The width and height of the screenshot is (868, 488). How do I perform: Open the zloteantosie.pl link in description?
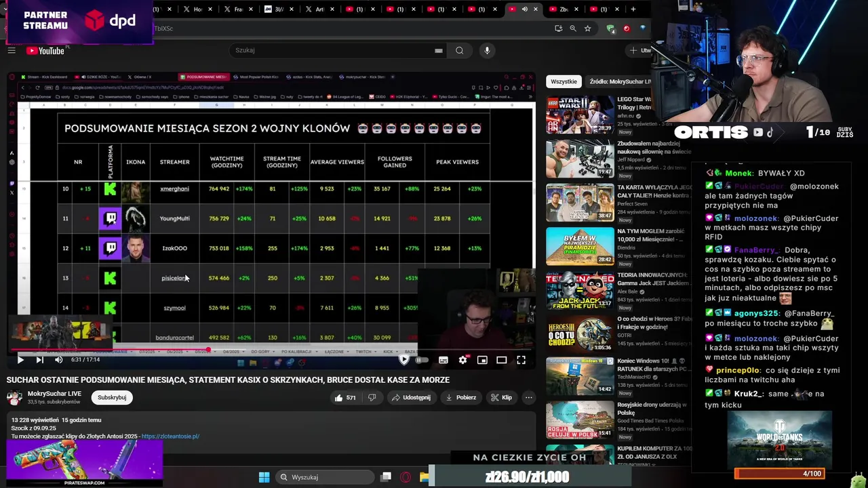coord(170,436)
